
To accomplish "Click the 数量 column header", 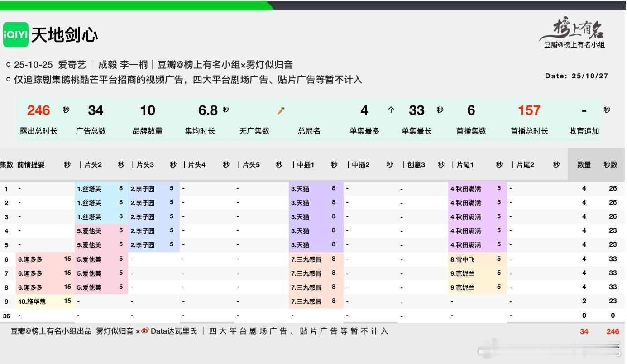I will click(584, 165).
